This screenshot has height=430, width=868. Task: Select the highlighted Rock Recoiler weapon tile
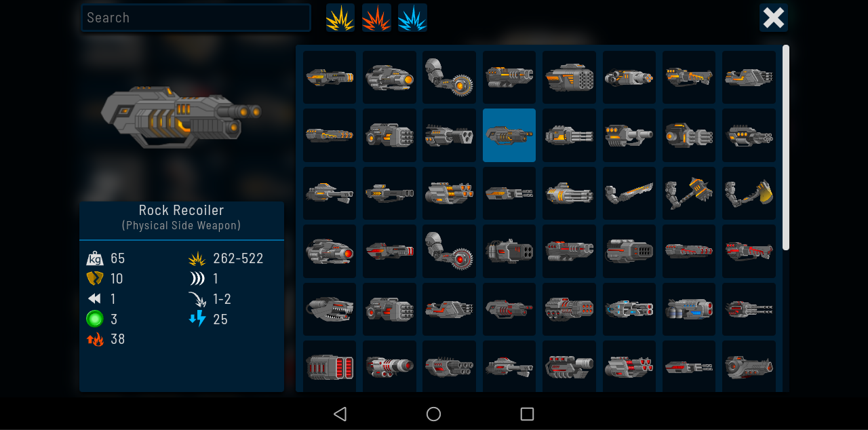[509, 135]
